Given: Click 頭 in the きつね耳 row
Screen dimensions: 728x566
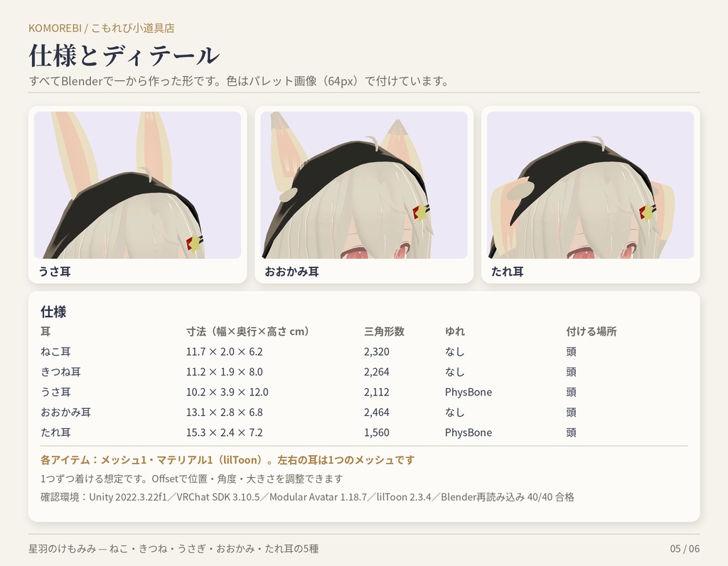Looking at the screenshot, I should point(571,371).
